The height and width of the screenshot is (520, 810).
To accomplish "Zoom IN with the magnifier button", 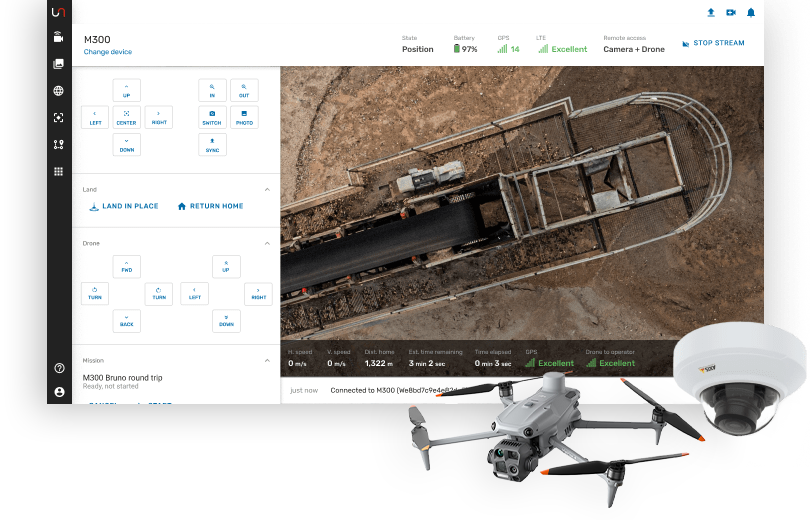I will pyautogui.click(x=212, y=90).
